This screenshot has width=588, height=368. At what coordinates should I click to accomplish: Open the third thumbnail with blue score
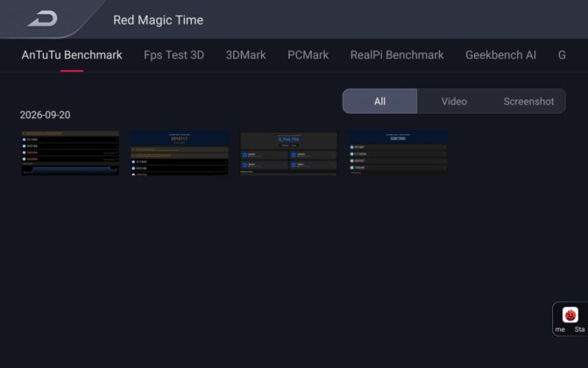point(288,152)
